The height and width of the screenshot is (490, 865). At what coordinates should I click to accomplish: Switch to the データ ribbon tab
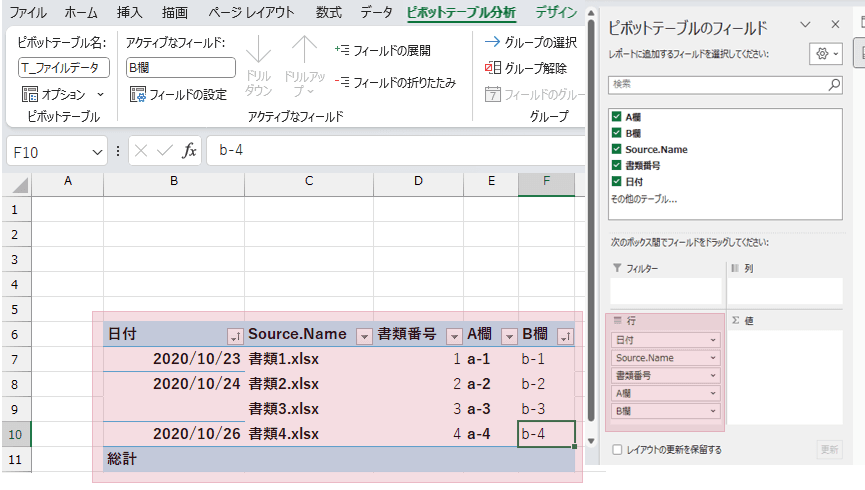coord(376,13)
